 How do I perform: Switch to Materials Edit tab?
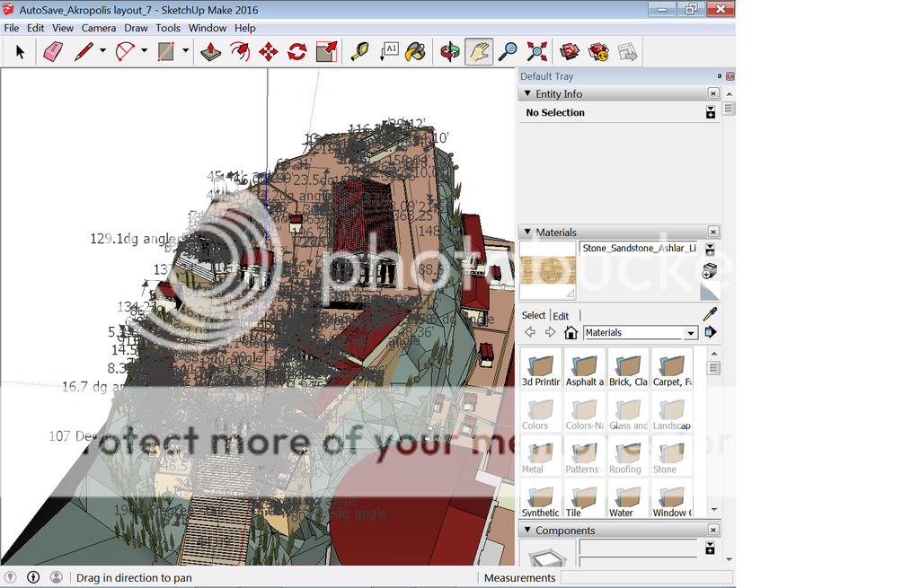[561, 316]
